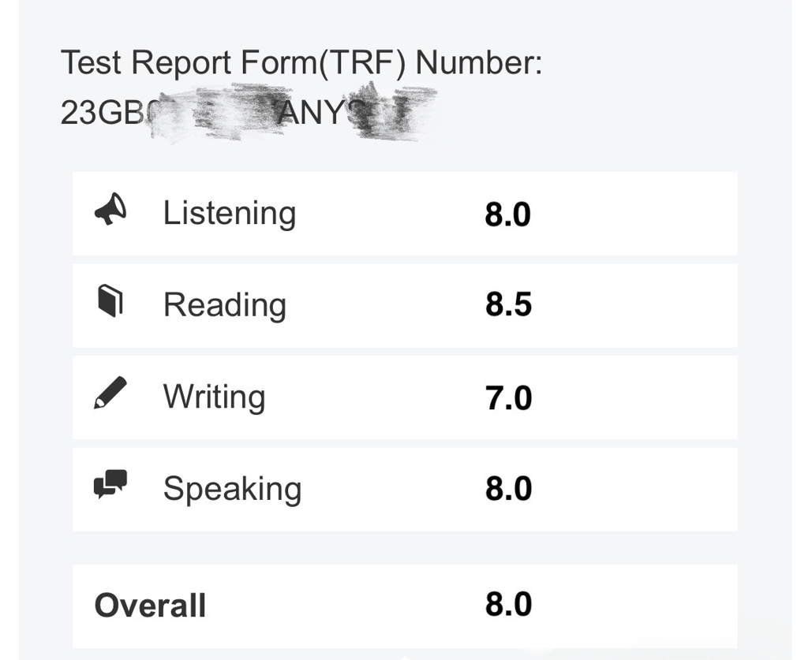Click the Overall label
The height and width of the screenshot is (660, 812).
150,606
